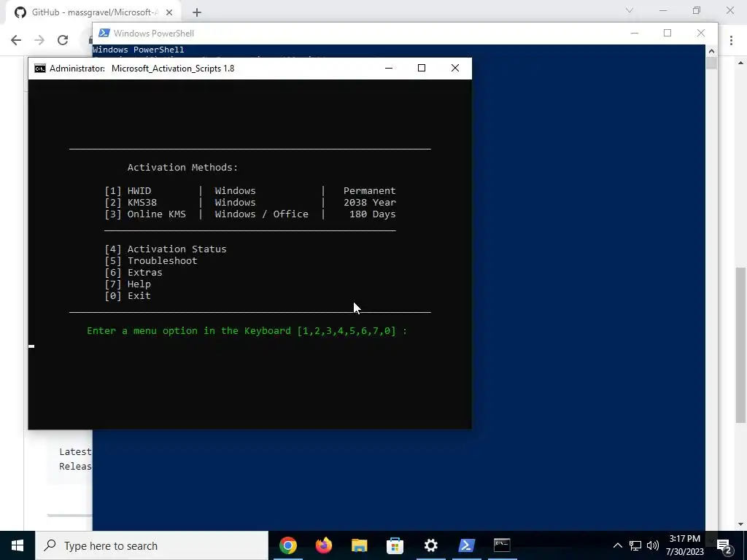Click the 'Windows / Office' text
The width and height of the screenshot is (747, 560).
262,214
